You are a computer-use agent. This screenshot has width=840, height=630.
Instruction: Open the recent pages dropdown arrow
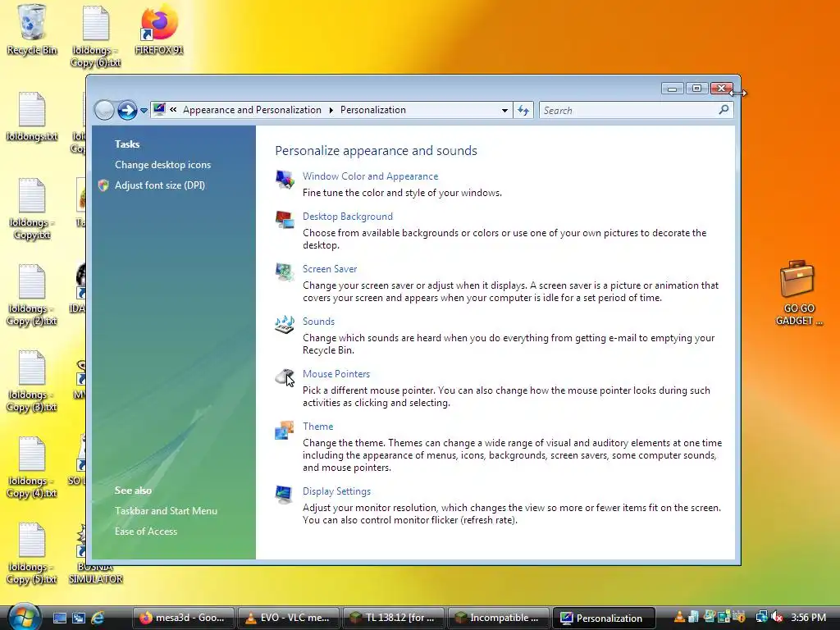[144, 111]
